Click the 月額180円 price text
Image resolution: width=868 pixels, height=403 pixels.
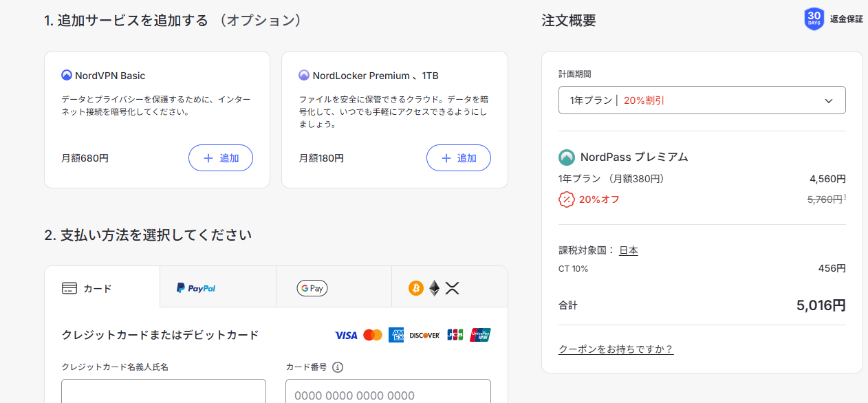(x=321, y=158)
